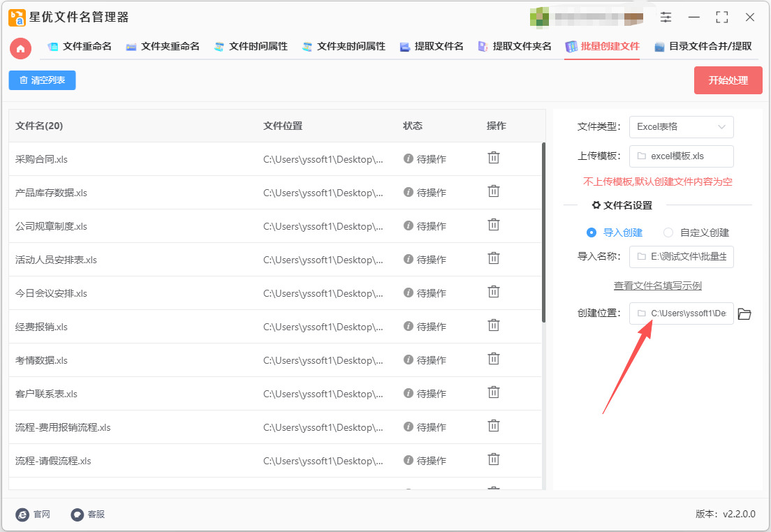The width and height of the screenshot is (771, 532).
Task: Click the 官网 browser icon
Action: point(22,515)
